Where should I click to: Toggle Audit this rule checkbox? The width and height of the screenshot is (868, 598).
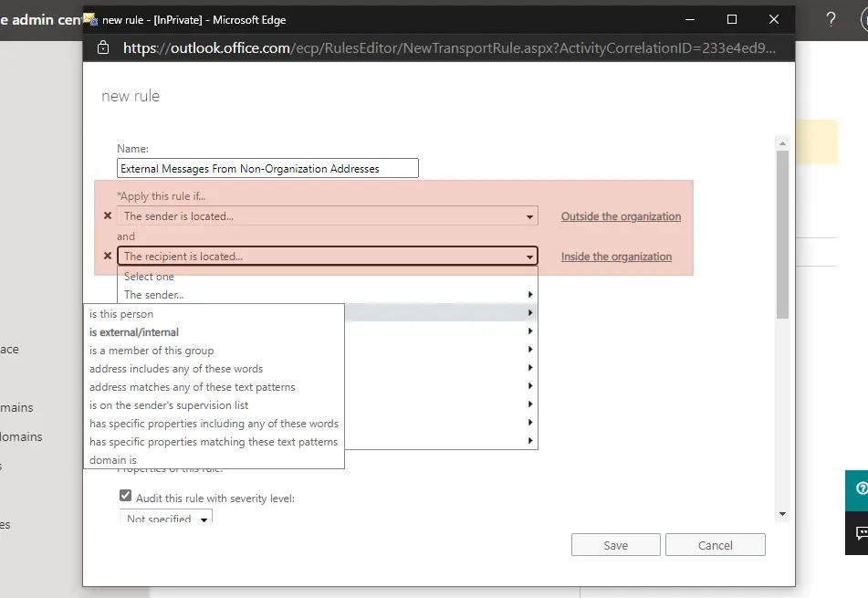[x=126, y=496]
